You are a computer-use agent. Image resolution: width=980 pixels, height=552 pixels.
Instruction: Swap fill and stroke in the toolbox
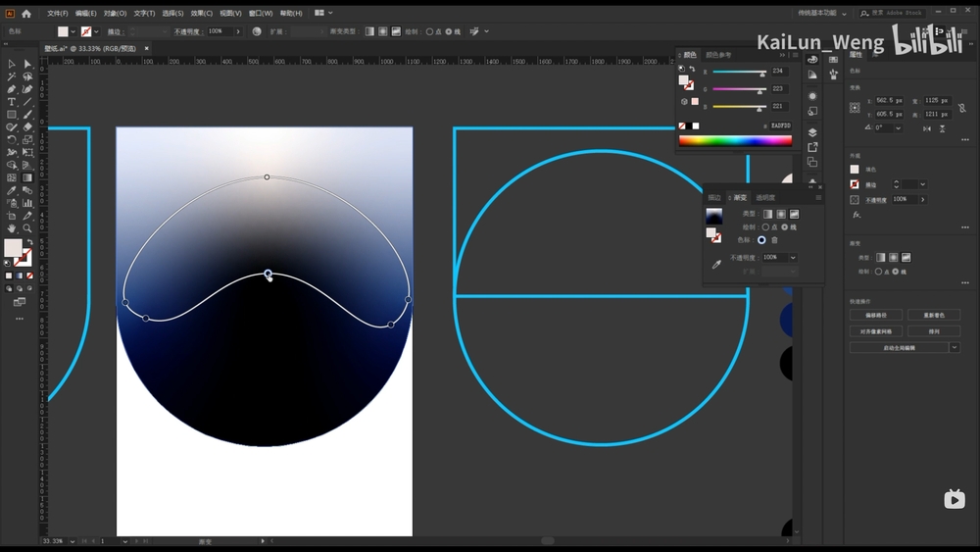click(x=29, y=242)
